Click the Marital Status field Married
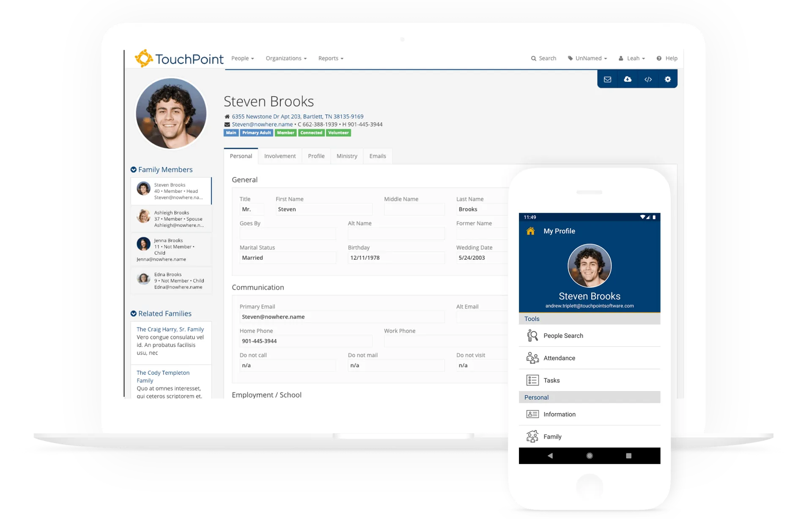812x525 pixels. tap(288, 258)
